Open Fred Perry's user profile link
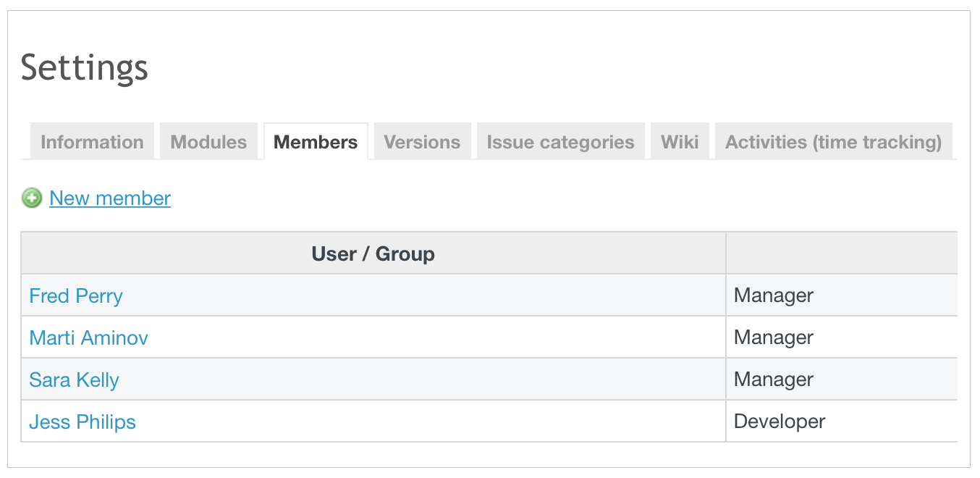Screen dimensions: 980x478 pos(76,295)
